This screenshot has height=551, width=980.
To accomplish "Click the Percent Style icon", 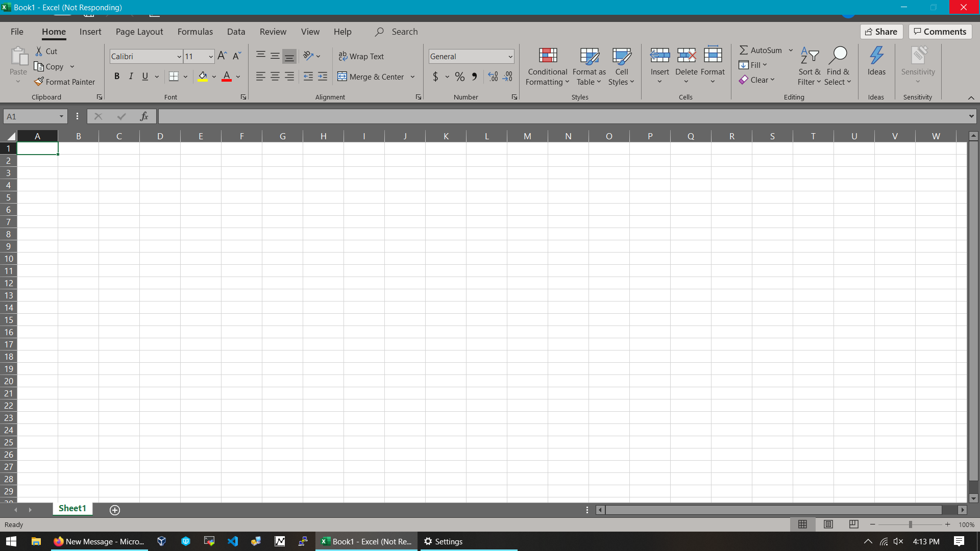I will (x=459, y=77).
